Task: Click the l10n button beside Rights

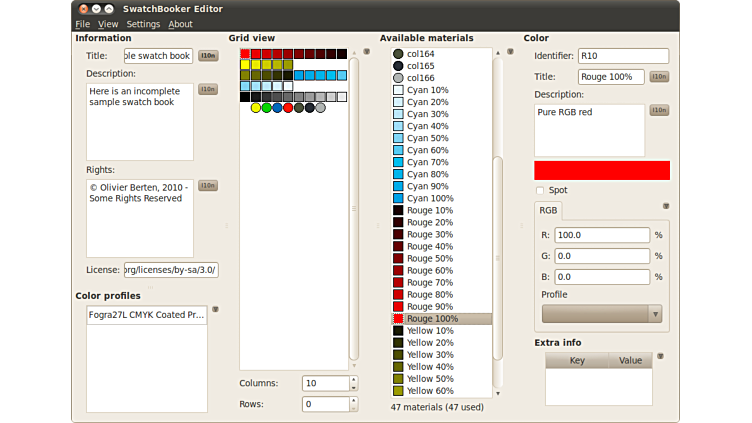Action: click(208, 185)
